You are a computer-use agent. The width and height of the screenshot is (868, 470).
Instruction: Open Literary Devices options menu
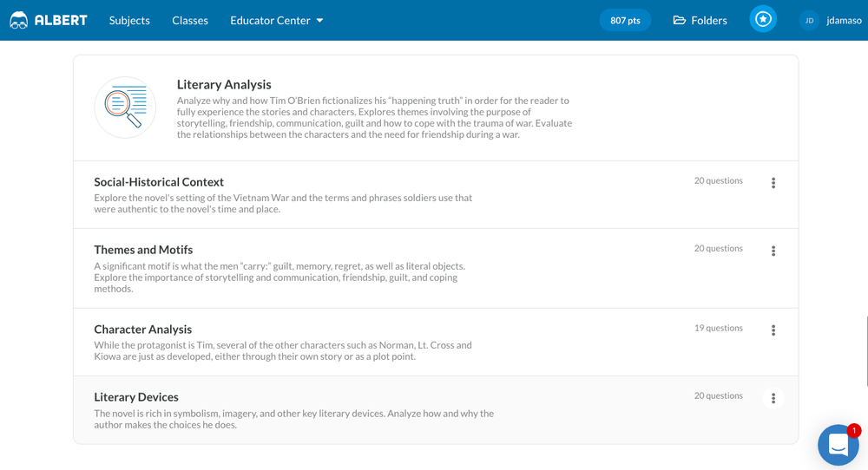tap(773, 398)
